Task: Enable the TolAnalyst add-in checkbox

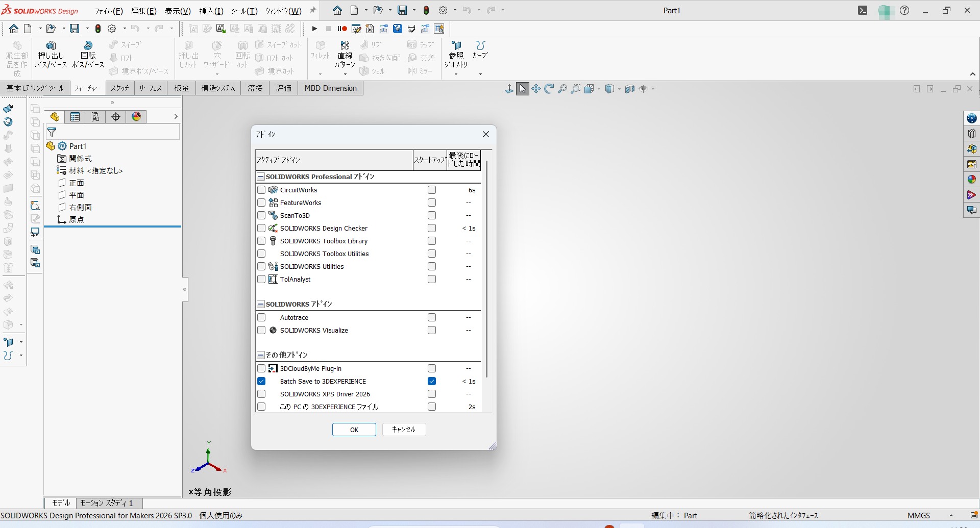Action: (261, 279)
